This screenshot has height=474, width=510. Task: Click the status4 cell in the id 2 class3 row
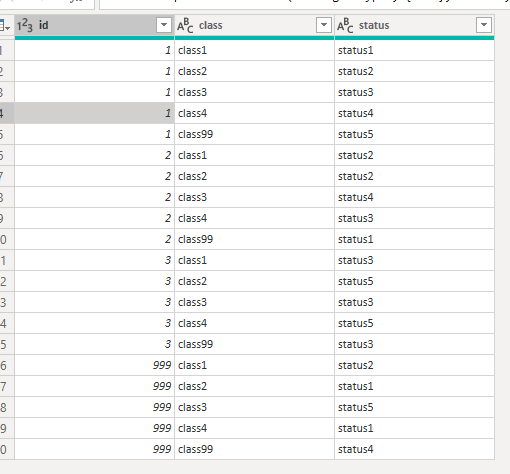click(x=414, y=197)
